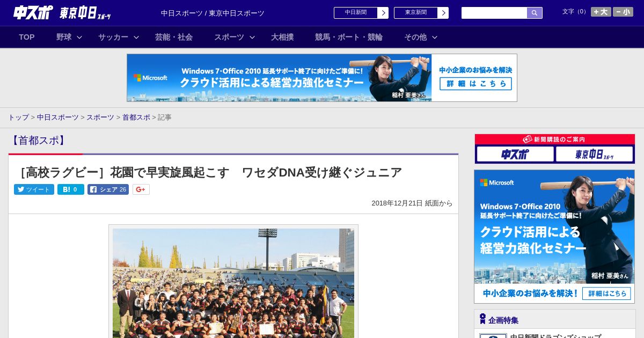
Task: Increase text size with 大 button
Action: (601, 12)
